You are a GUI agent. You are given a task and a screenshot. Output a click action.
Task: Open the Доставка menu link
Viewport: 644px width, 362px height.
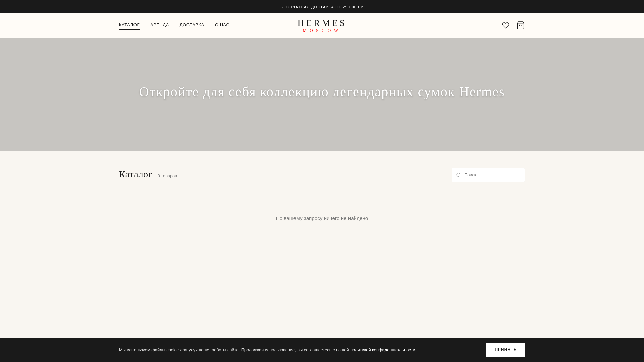tap(192, 25)
